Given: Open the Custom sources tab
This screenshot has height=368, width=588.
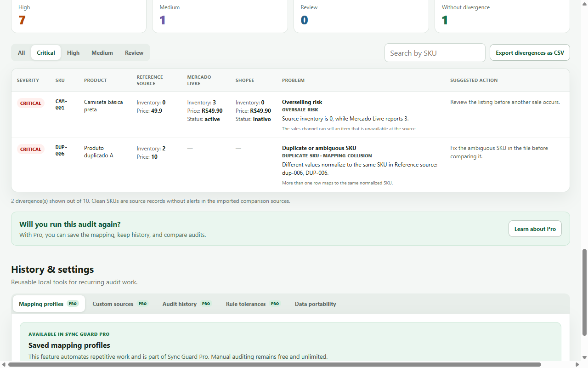Looking at the screenshot, I should (x=120, y=304).
